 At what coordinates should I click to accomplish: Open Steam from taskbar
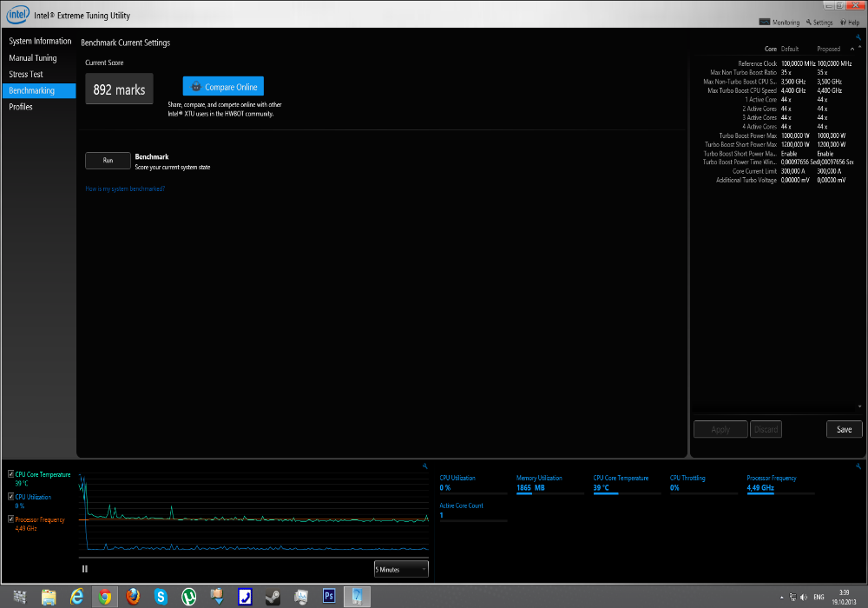pos(273,597)
